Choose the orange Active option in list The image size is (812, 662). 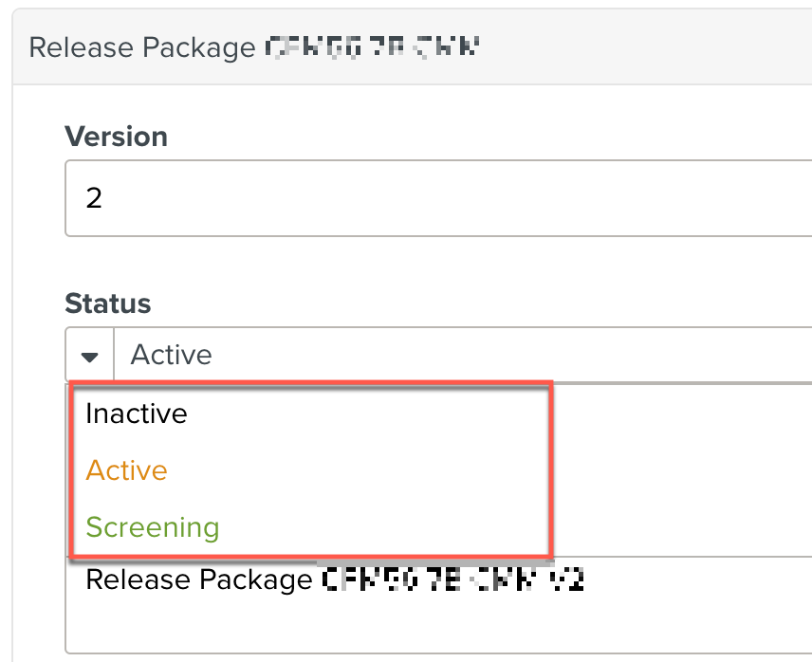pos(126,470)
